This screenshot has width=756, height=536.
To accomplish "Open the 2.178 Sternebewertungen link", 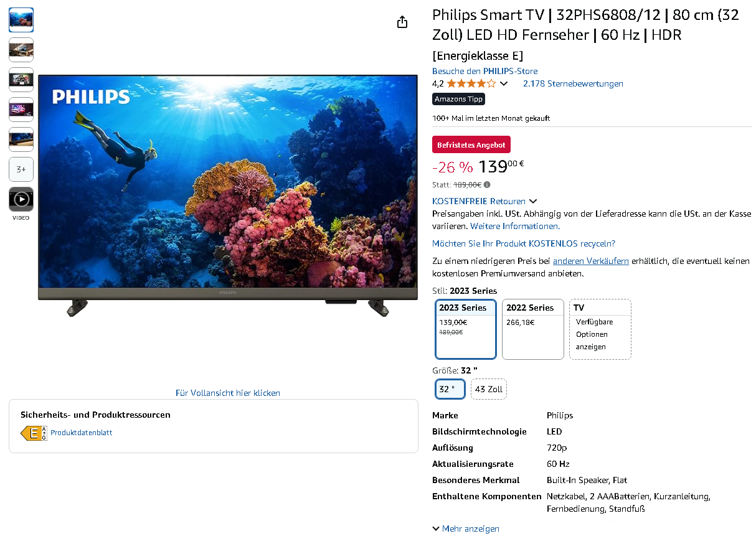I will click(x=573, y=83).
